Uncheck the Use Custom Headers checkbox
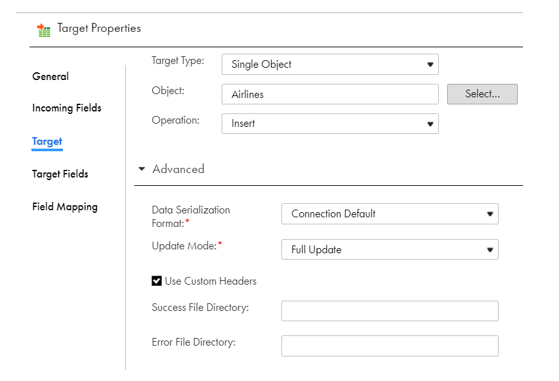 coord(157,281)
